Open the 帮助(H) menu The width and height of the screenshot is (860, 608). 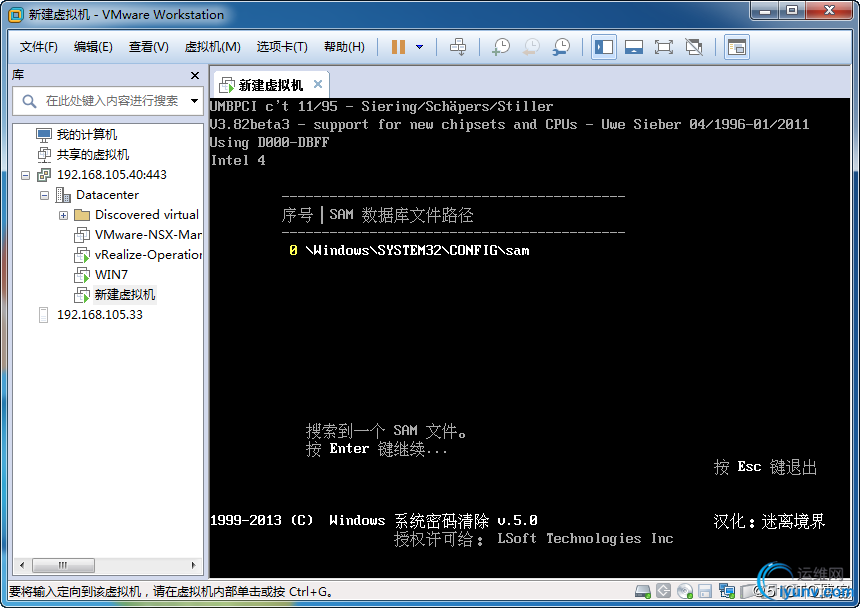click(344, 47)
